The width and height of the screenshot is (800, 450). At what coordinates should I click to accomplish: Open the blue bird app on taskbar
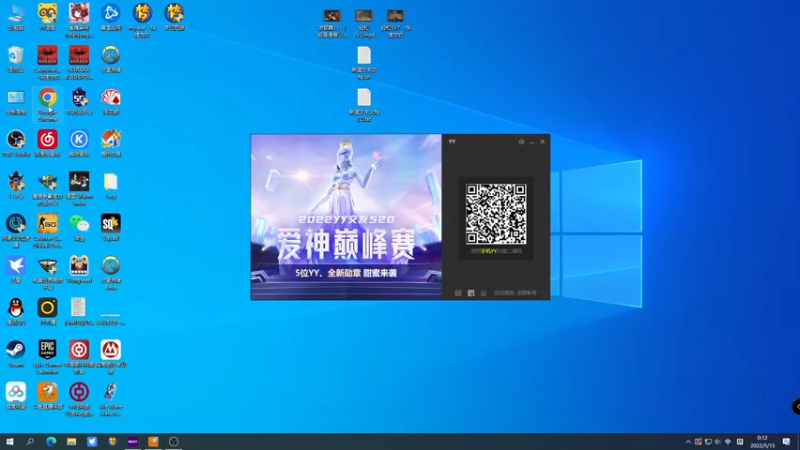pos(92,441)
